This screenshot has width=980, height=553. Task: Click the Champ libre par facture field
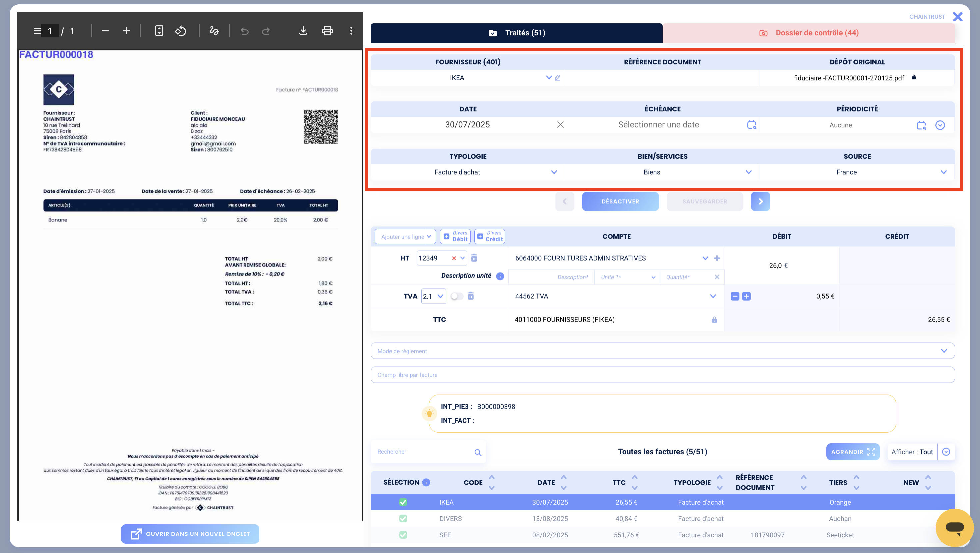pyautogui.click(x=662, y=375)
